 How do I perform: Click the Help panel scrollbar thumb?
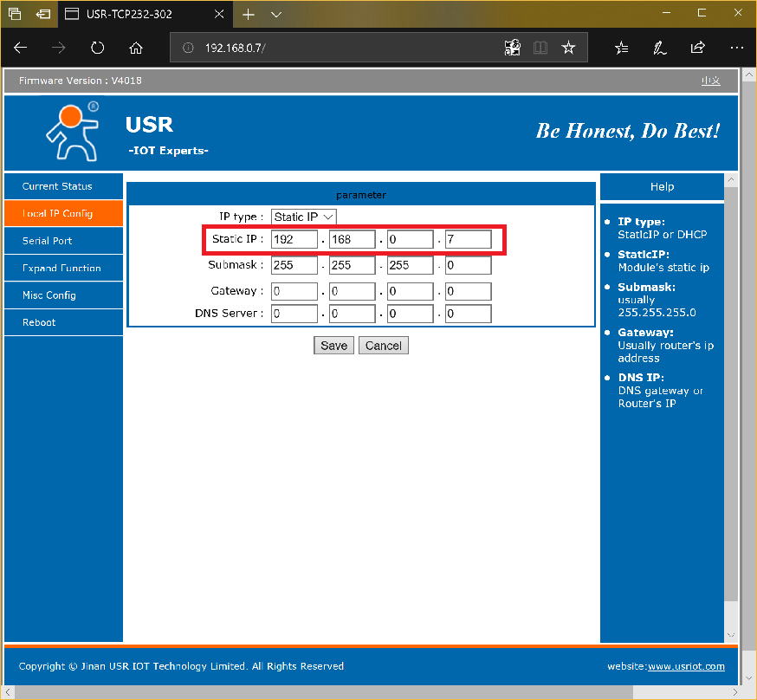click(x=731, y=393)
